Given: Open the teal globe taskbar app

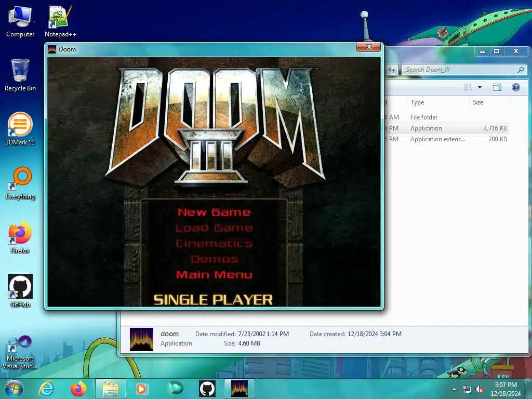Looking at the screenshot, I should click(176, 389).
